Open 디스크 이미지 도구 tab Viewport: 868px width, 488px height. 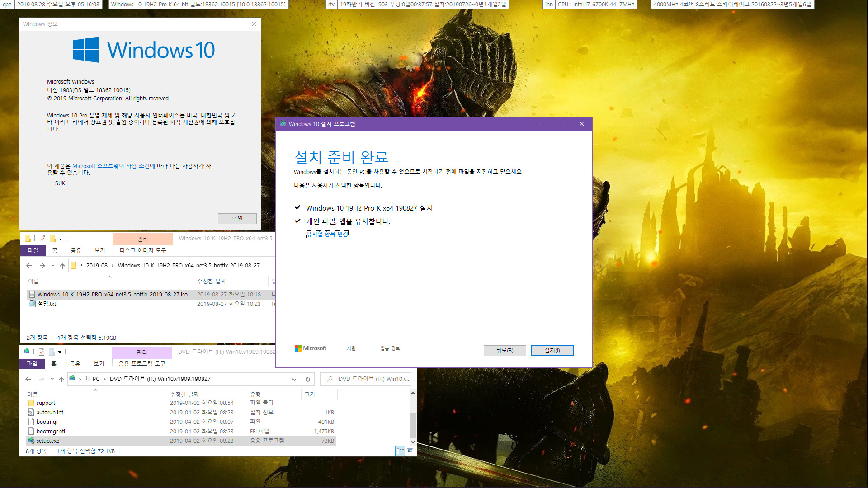143,250
